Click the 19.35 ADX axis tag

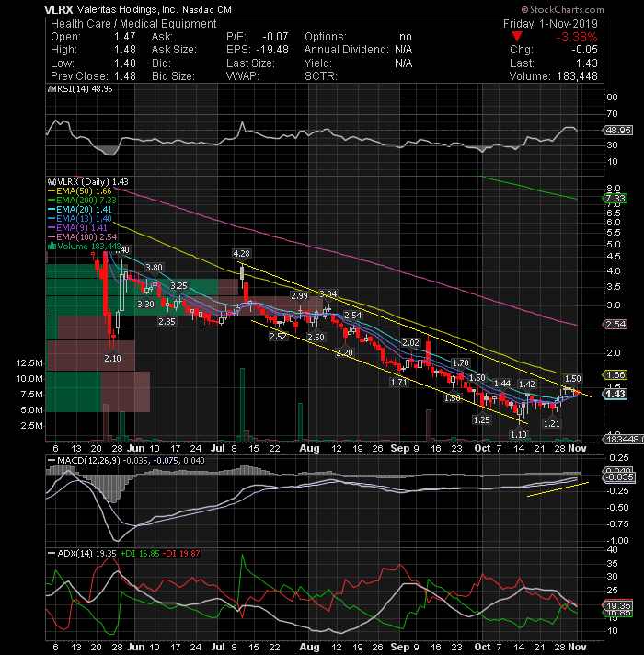click(x=618, y=606)
